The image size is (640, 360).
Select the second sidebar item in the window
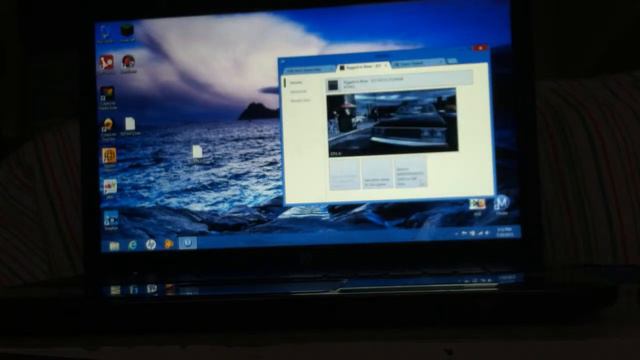pyautogui.click(x=298, y=92)
